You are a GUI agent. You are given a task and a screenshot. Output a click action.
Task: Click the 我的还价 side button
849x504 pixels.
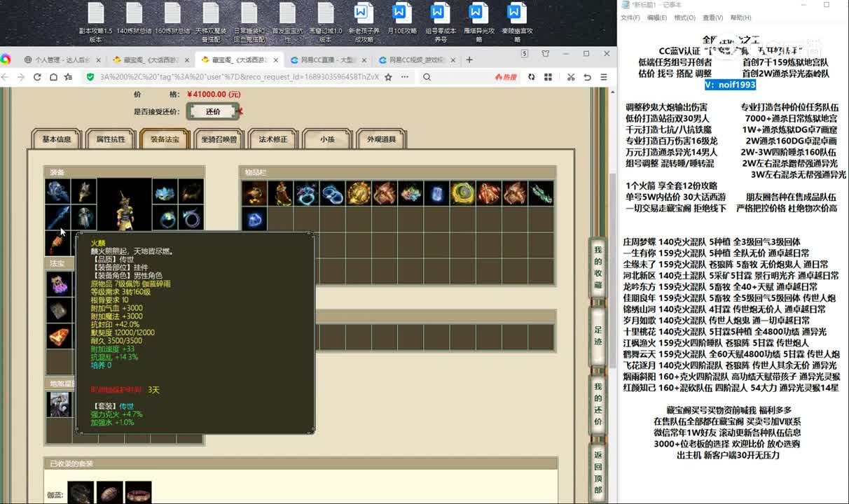(x=598, y=404)
